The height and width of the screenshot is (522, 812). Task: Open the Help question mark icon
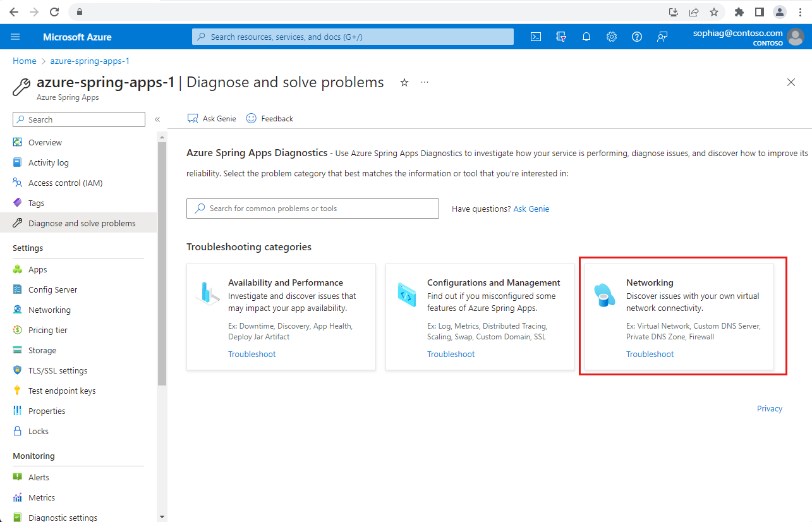[x=637, y=37]
